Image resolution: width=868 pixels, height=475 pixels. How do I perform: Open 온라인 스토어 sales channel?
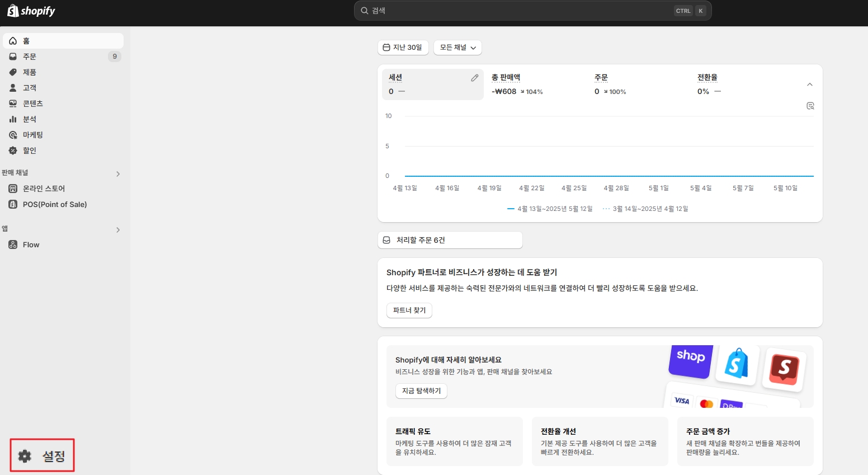(x=44, y=189)
